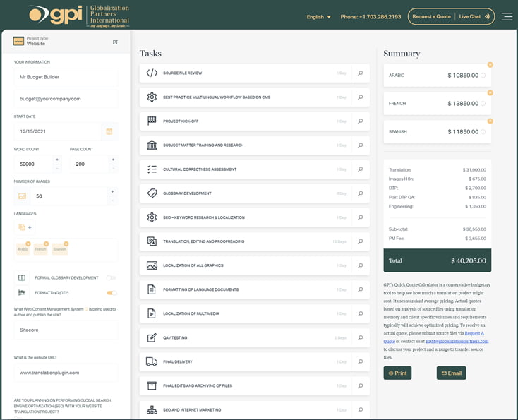Image resolution: width=518 pixels, height=420 pixels.
Task: Select Final Edits and Archiving of Files
Action: click(x=254, y=385)
